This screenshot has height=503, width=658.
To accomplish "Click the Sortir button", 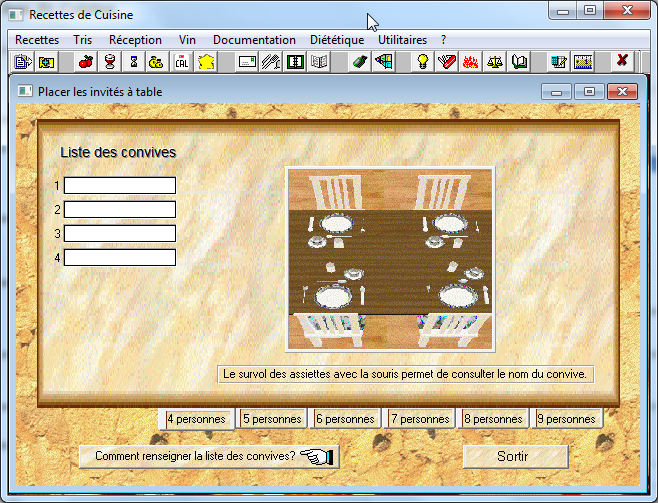I will click(516, 456).
